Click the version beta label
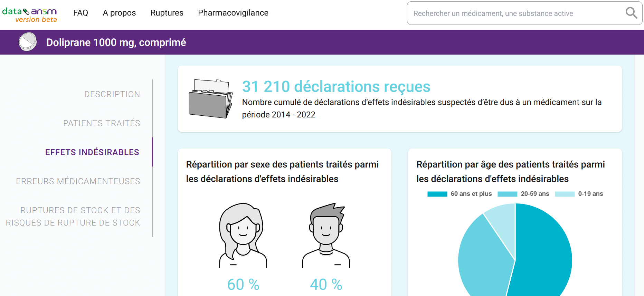The width and height of the screenshot is (644, 296). (36, 20)
